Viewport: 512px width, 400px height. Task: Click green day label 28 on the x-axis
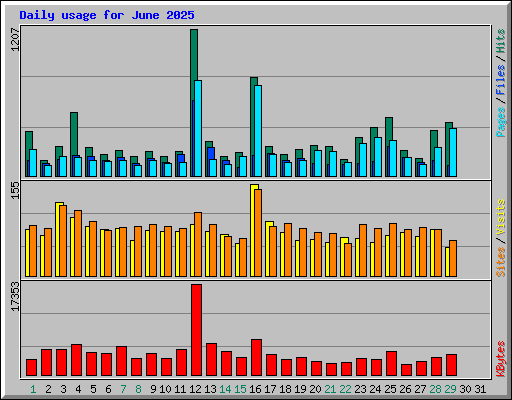435,389
